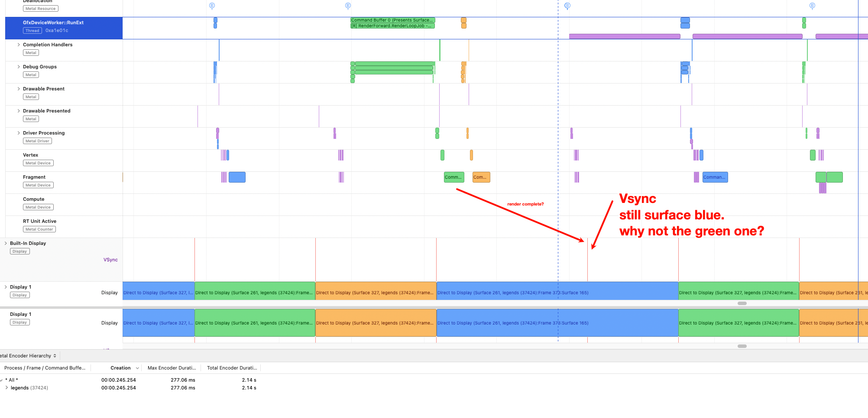Expand the Drawable Presented track
The height and width of the screenshot is (418, 868).
tap(19, 111)
